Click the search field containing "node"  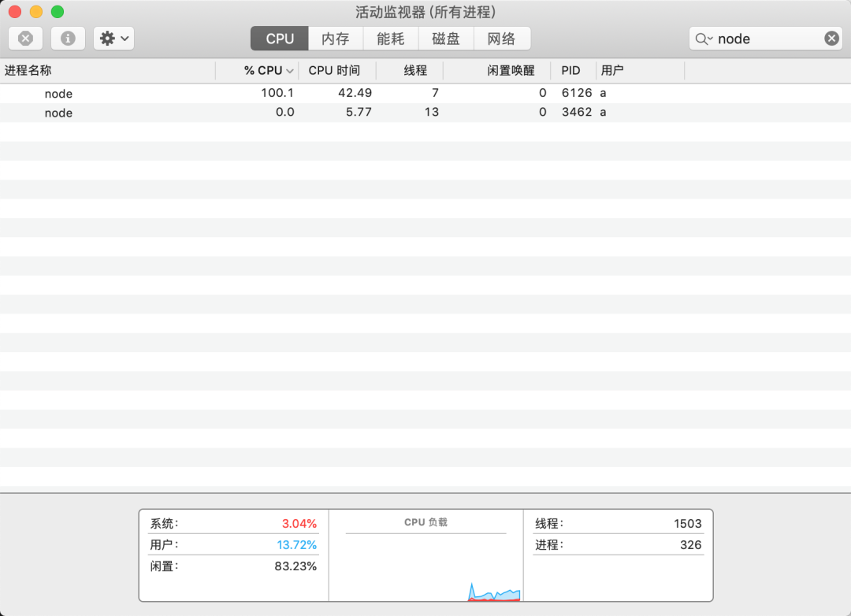coord(764,39)
